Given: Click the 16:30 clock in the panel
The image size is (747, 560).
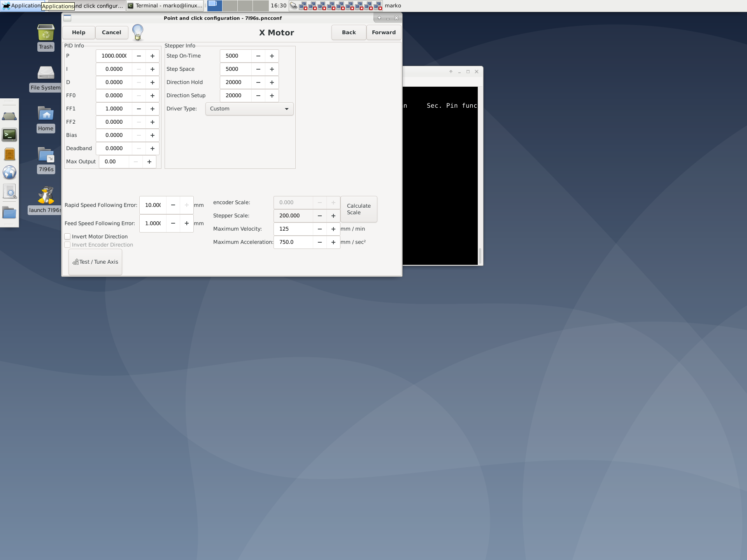Looking at the screenshot, I should coord(279,5).
